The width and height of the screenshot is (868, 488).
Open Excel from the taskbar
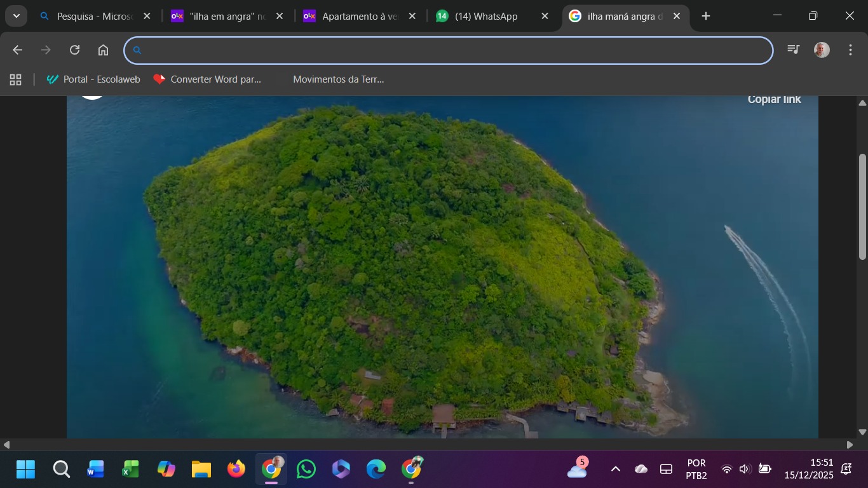[131, 470]
